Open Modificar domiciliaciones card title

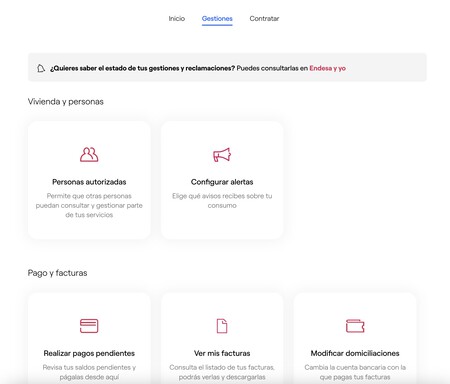(355, 353)
